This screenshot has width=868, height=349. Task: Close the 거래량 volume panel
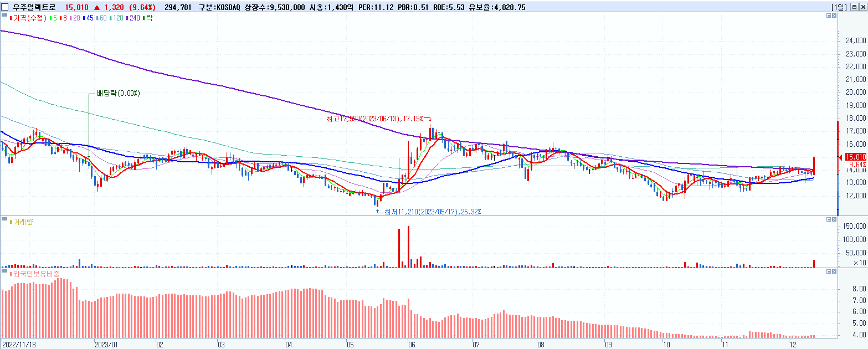pos(834,219)
